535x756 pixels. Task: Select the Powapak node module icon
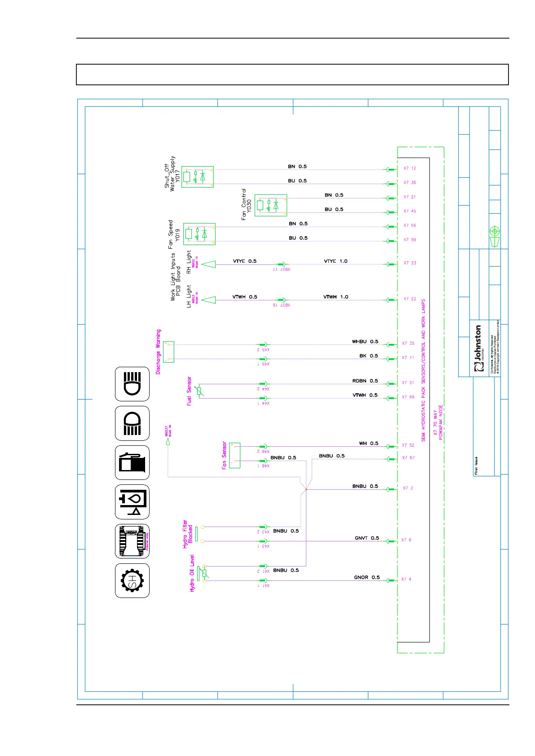click(132, 541)
